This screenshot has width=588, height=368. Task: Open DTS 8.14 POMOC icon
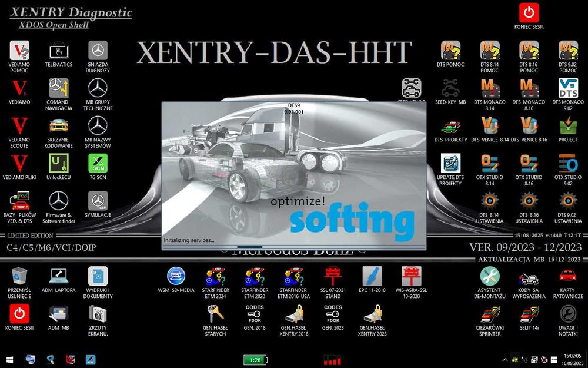[x=490, y=50]
